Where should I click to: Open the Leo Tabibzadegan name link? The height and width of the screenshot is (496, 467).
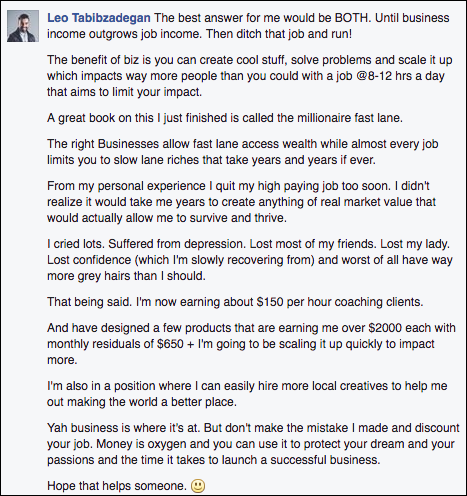pyautogui.click(x=99, y=18)
